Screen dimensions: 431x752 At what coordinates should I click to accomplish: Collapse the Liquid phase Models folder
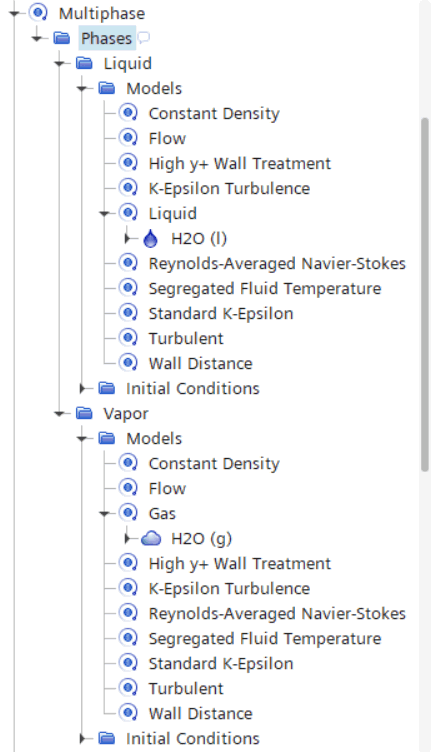coord(82,88)
